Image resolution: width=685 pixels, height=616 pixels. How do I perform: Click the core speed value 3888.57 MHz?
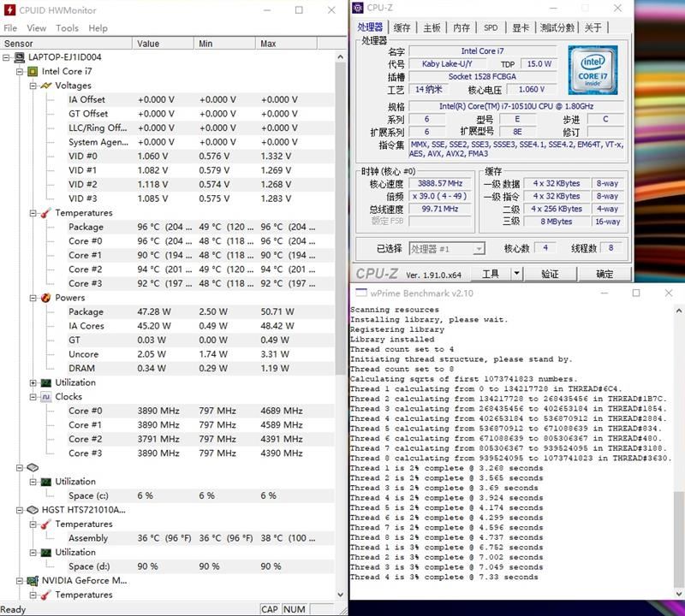click(439, 184)
